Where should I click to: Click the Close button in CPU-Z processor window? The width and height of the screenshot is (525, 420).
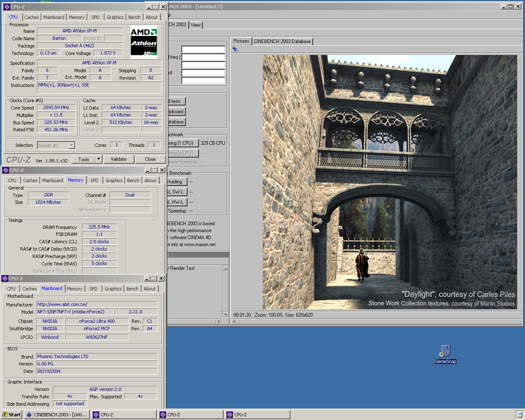150,159
